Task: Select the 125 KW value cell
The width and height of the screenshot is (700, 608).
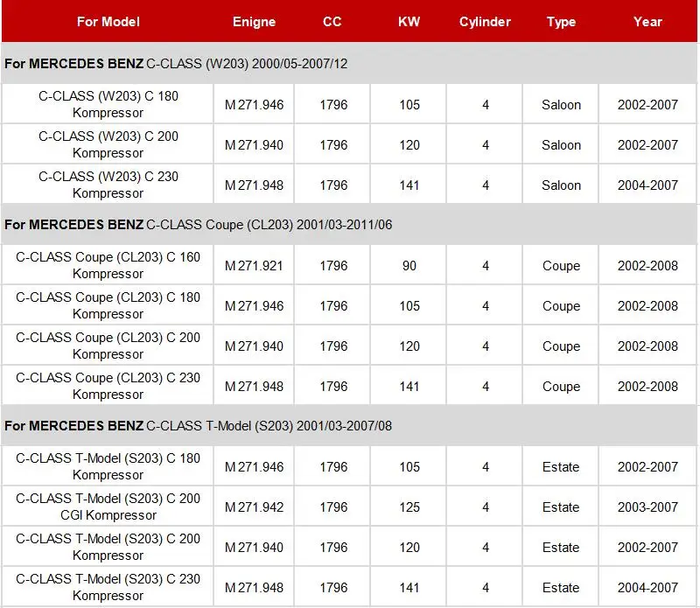Action: [x=409, y=507]
